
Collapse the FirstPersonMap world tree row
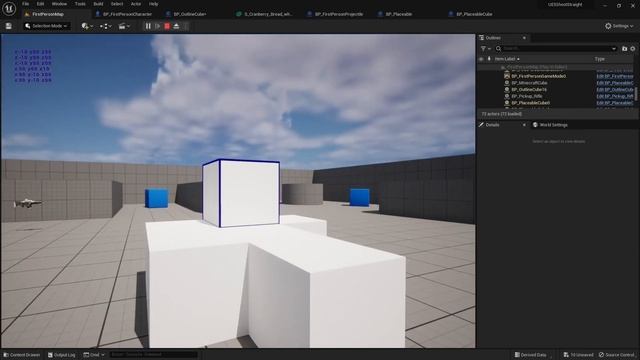[x=502, y=67]
